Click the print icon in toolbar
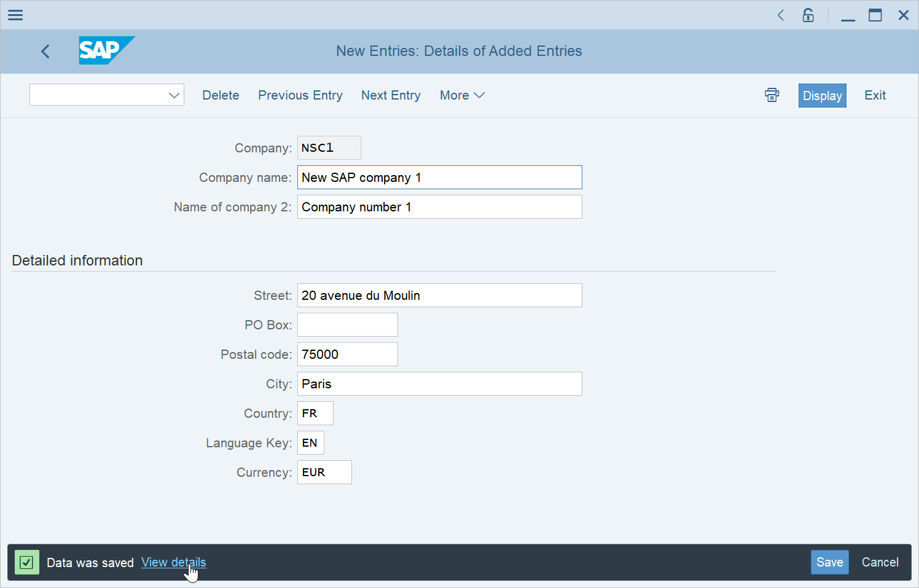 tap(772, 95)
